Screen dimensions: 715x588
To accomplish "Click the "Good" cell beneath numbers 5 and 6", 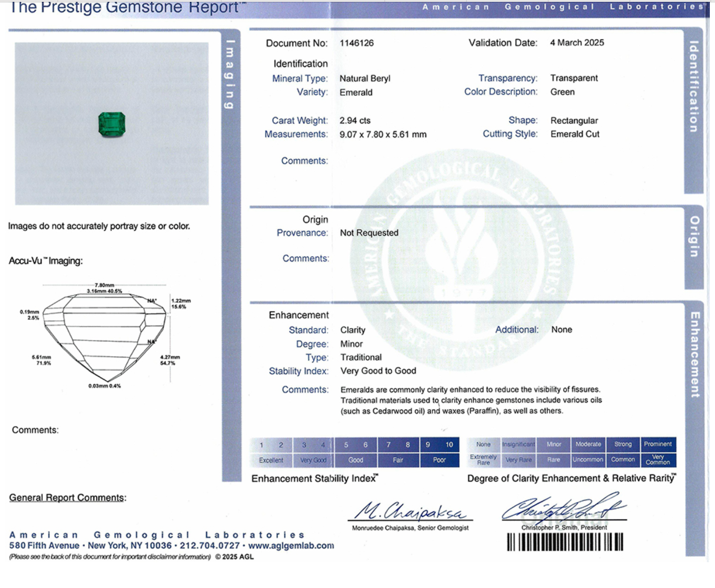I will (x=356, y=460).
